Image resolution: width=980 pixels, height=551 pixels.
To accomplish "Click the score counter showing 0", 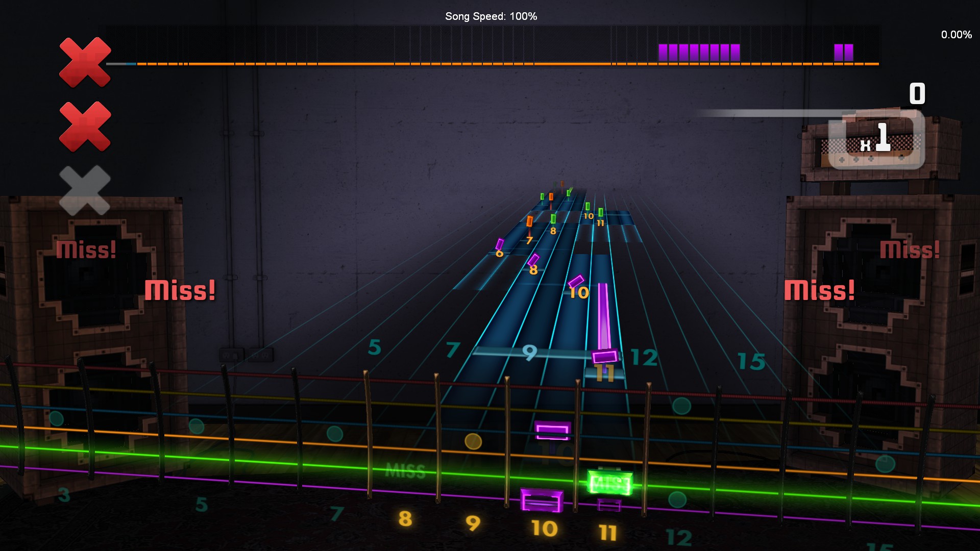I will pyautogui.click(x=917, y=93).
